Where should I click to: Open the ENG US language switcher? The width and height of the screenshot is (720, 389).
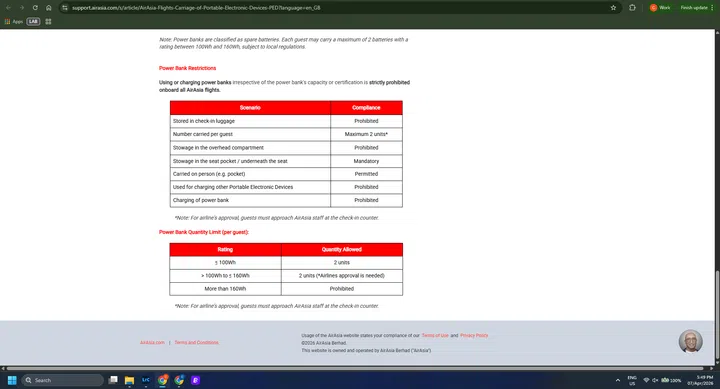coord(632,380)
